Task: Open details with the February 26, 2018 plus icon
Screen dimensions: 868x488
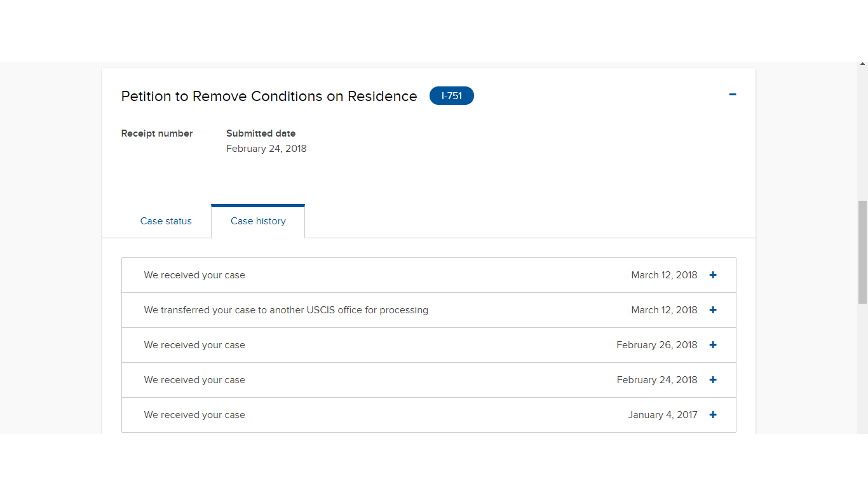Action: tap(713, 345)
